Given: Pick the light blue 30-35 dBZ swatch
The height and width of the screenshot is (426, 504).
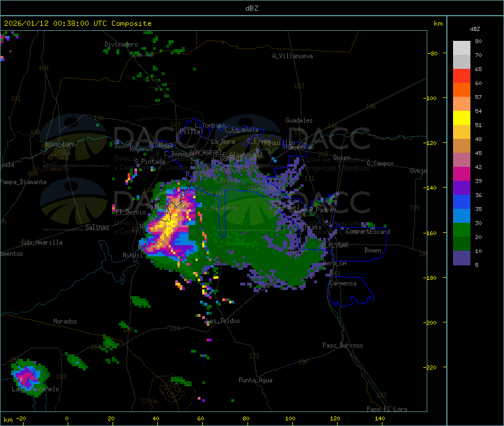Looking at the screenshot, I should coord(461,216).
